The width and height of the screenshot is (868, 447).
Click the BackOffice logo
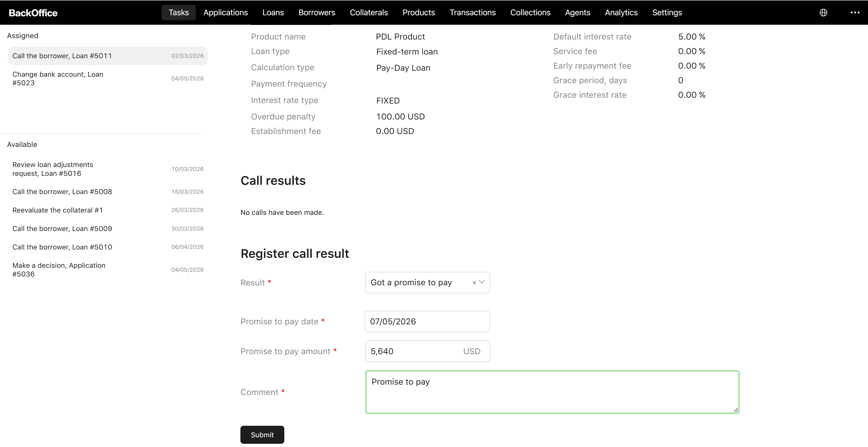pyautogui.click(x=33, y=13)
